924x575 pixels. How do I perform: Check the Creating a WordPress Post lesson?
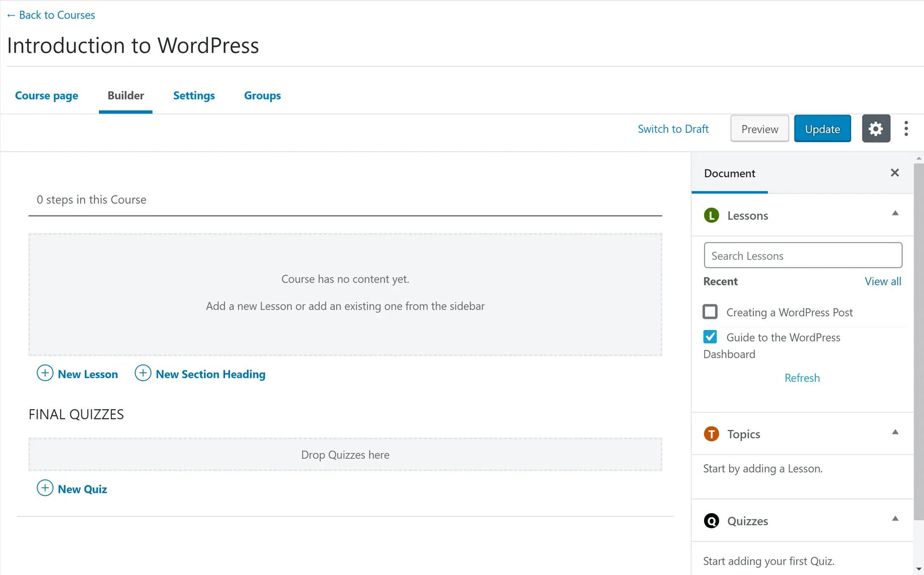tap(710, 312)
